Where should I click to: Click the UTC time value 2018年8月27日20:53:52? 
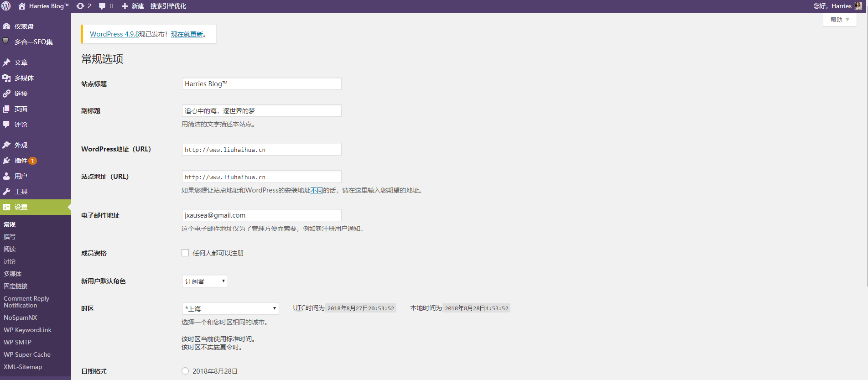coord(361,308)
